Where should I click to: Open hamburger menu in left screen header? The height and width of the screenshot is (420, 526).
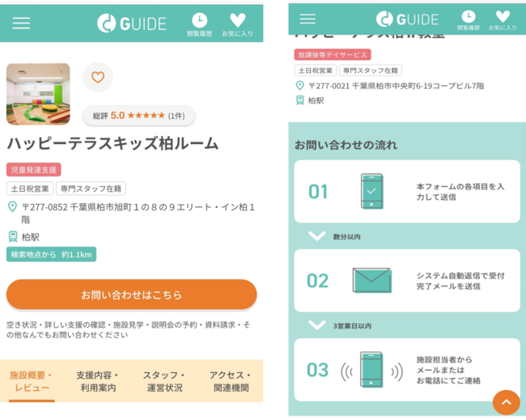point(21,23)
